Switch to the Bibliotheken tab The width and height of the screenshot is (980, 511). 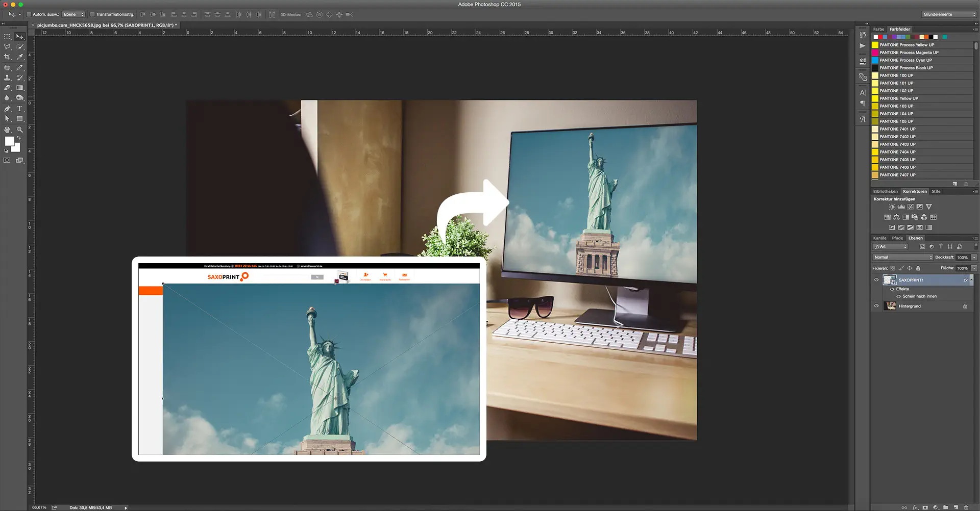(886, 191)
